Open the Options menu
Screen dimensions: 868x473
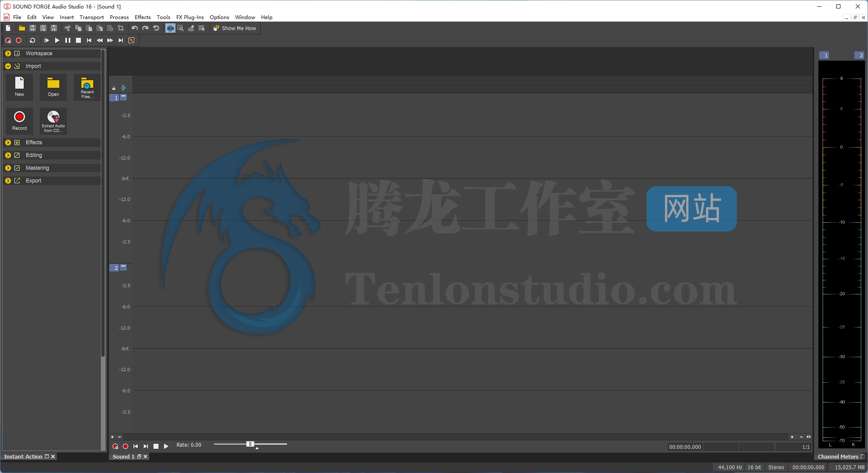click(220, 17)
